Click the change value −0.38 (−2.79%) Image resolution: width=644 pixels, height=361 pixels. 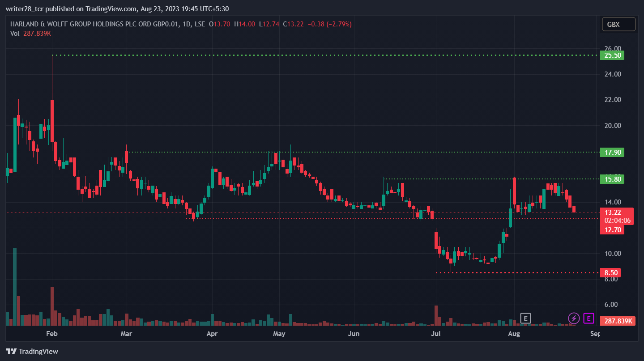pos(329,24)
